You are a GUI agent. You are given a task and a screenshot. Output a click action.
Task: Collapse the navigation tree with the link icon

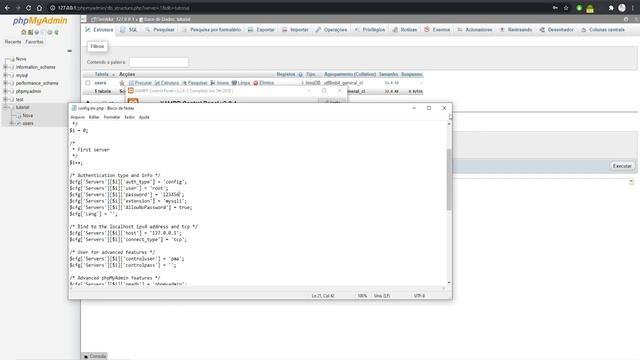(69, 51)
